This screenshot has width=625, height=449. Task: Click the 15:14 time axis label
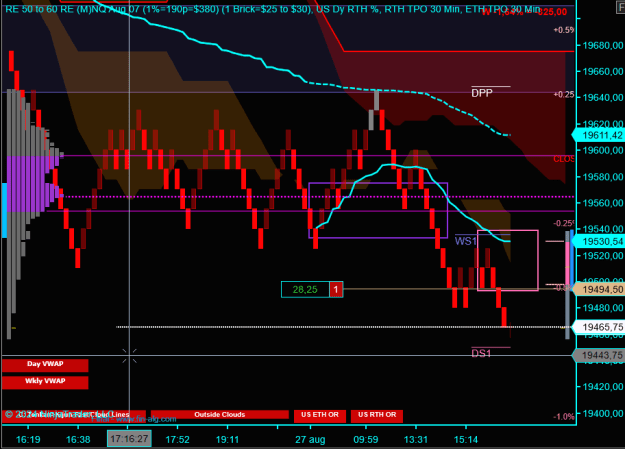(466, 439)
